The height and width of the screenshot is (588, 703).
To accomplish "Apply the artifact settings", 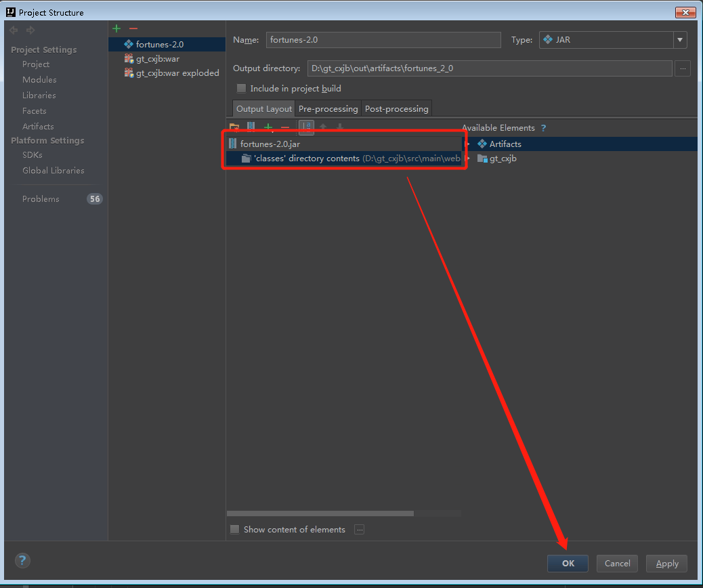I will point(666,563).
